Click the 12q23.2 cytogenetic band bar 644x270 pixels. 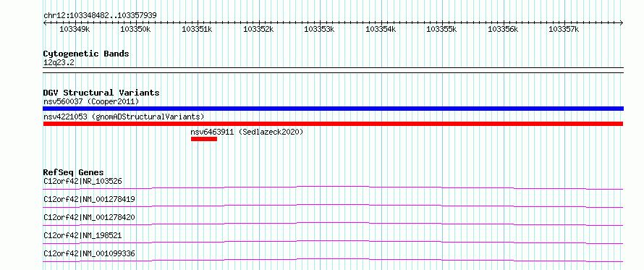click(333, 70)
